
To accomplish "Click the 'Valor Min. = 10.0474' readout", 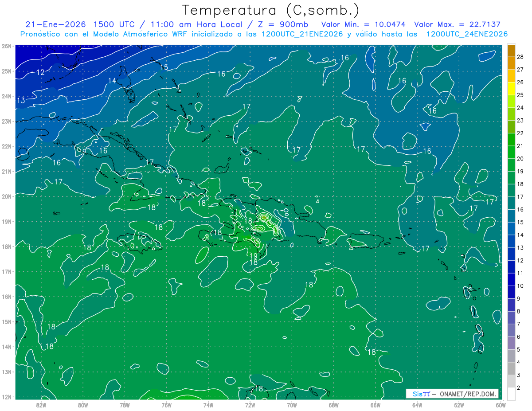I will pos(363,24).
